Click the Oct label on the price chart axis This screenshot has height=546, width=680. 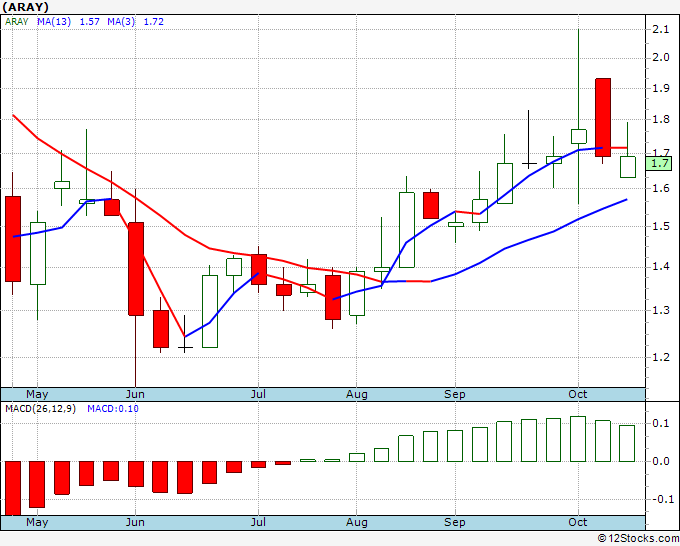click(578, 395)
